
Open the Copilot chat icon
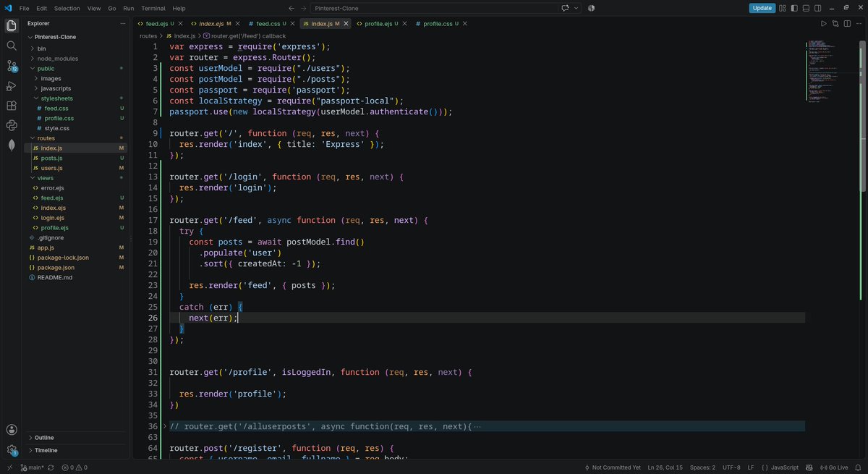click(x=566, y=8)
